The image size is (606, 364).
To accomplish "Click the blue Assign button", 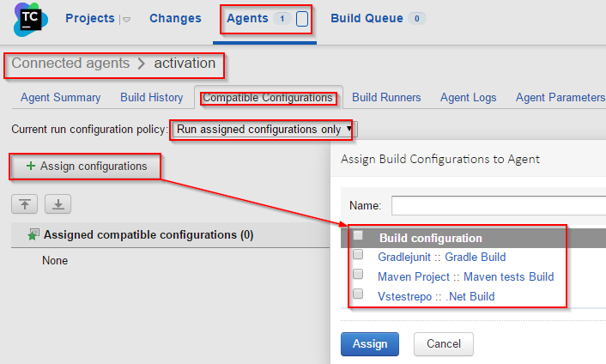I will tap(370, 344).
